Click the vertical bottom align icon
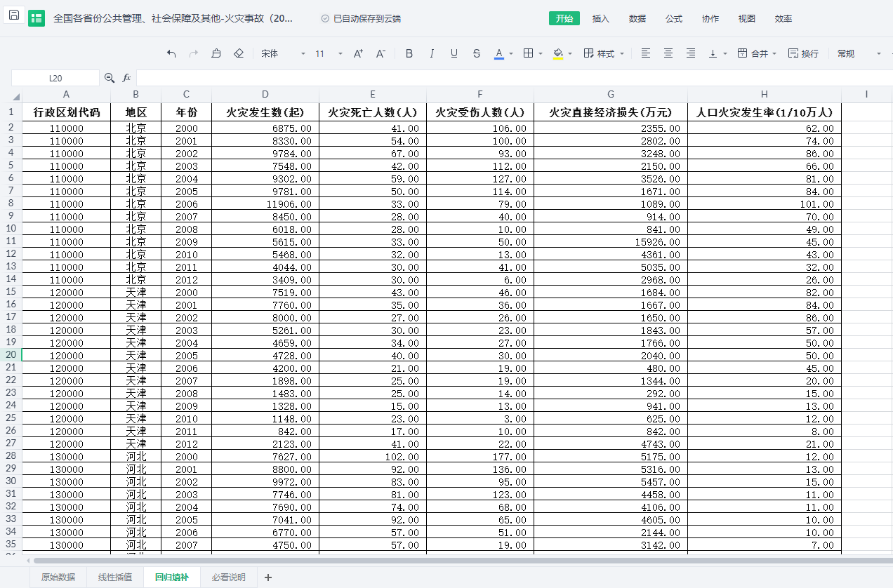Screen dimensions: 893x588 click(713, 53)
